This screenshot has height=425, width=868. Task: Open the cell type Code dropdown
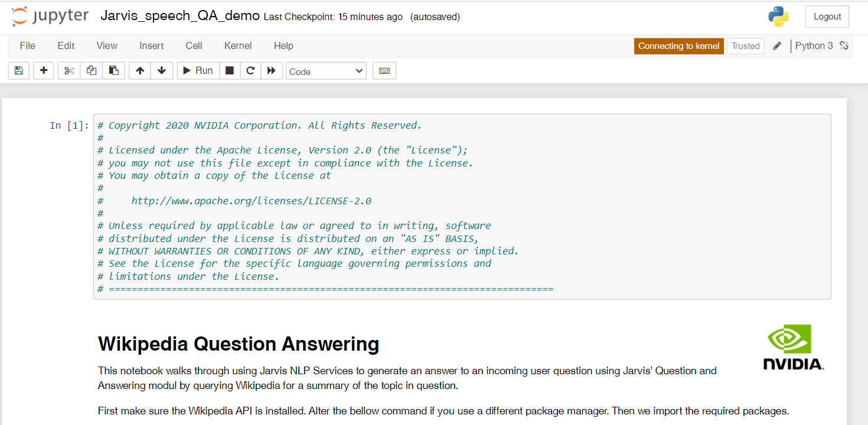coord(327,71)
